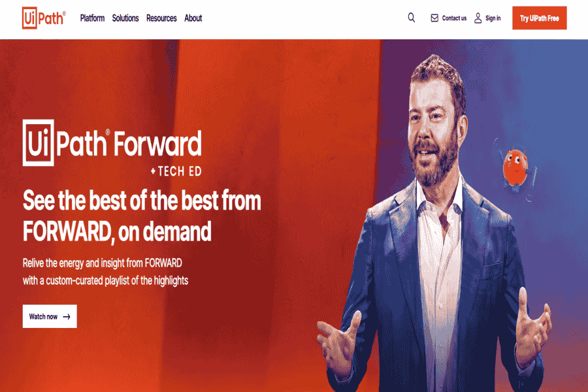
Task: Click the orange robot mascot character
Action: coord(517,168)
